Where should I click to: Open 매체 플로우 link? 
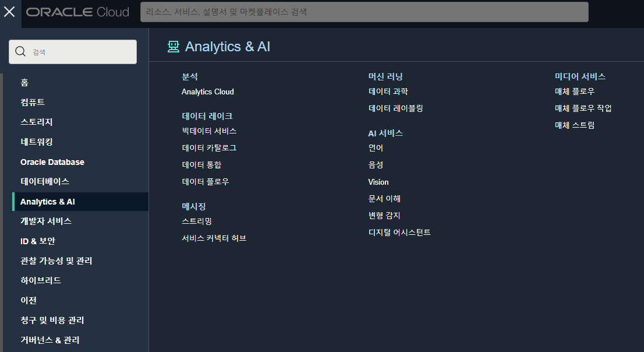click(575, 91)
